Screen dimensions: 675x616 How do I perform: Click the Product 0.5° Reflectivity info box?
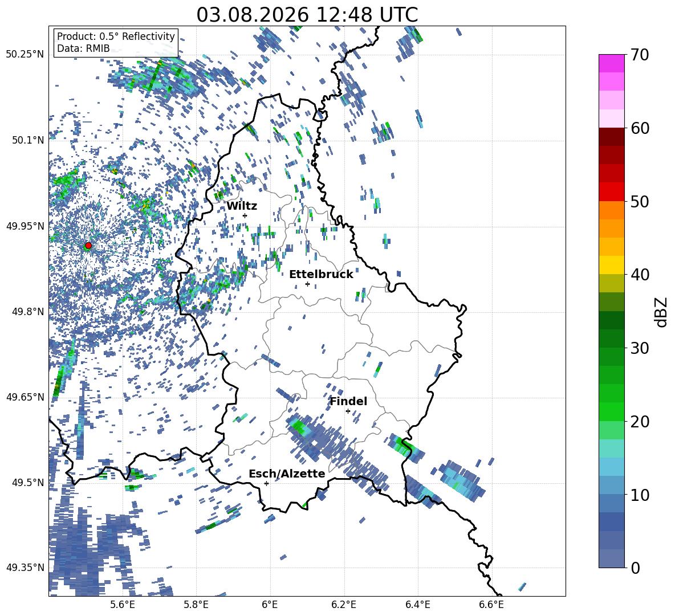116,42
